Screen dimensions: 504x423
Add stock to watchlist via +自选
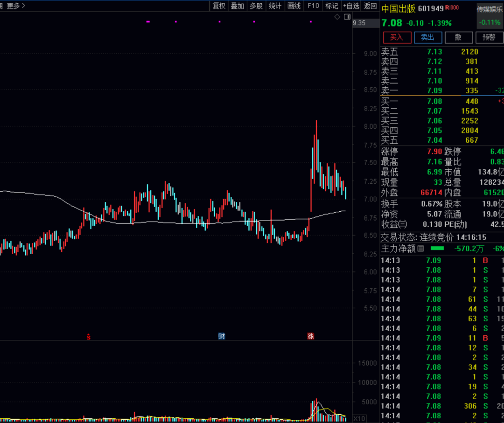(351, 6)
